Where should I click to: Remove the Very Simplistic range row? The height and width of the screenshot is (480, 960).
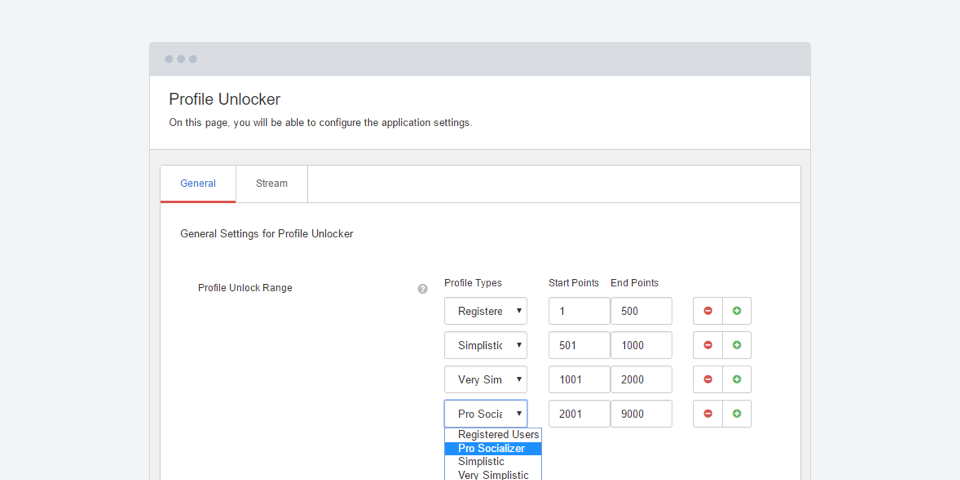[708, 380]
